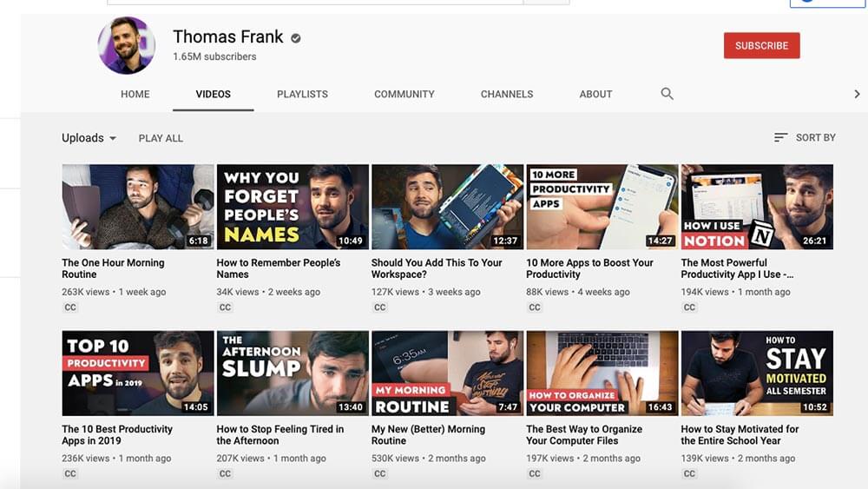Open Thomas Frank channel avatar
Viewport: 868px width, 489px height.
pyautogui.click(x=127, y=45)
